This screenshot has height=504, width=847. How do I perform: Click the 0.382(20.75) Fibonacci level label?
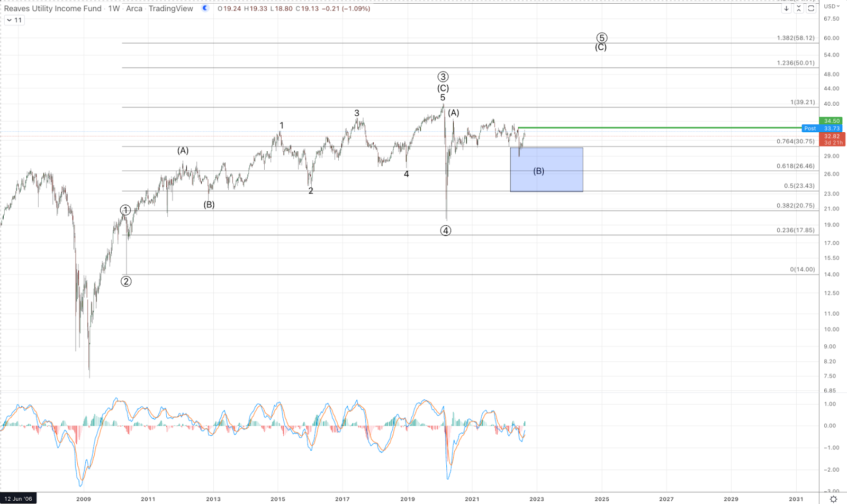pos(796,206)
